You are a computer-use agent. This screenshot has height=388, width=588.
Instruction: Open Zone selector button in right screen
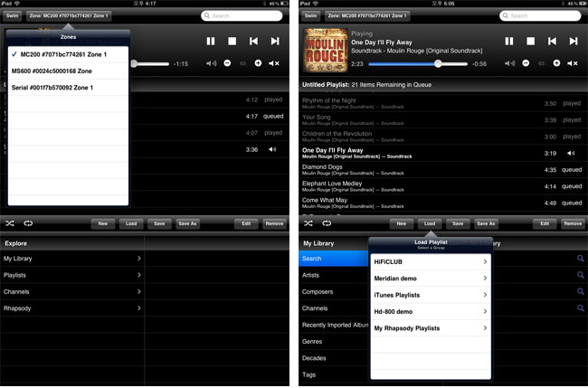(x=367, y=15)
